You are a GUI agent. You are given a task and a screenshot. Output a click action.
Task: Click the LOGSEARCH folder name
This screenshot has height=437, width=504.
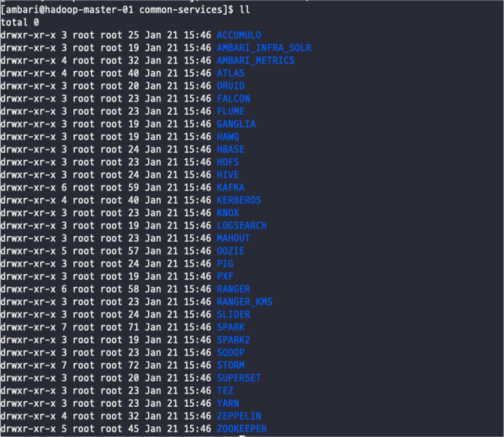[242, 226]
